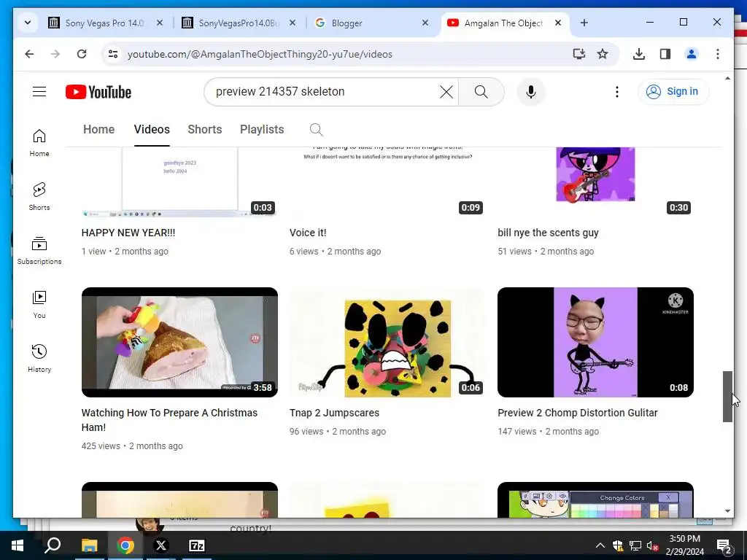Open the channel Playlists tab
The image size is (747, 560).
tap(262, 130)
